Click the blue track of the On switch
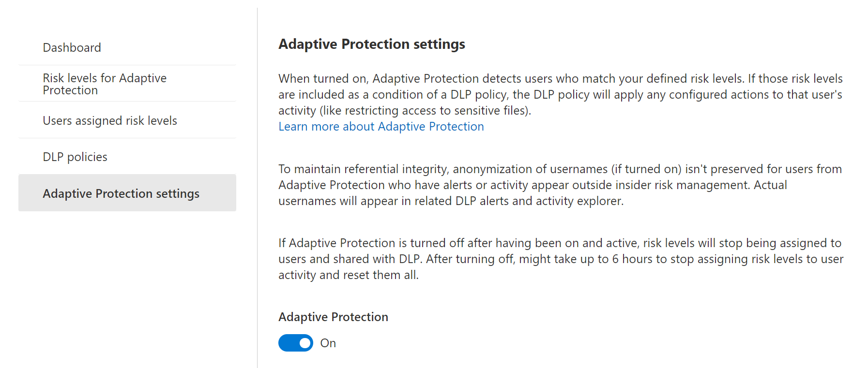The width and height of the screenshot is (868, 368). (288, 343)
